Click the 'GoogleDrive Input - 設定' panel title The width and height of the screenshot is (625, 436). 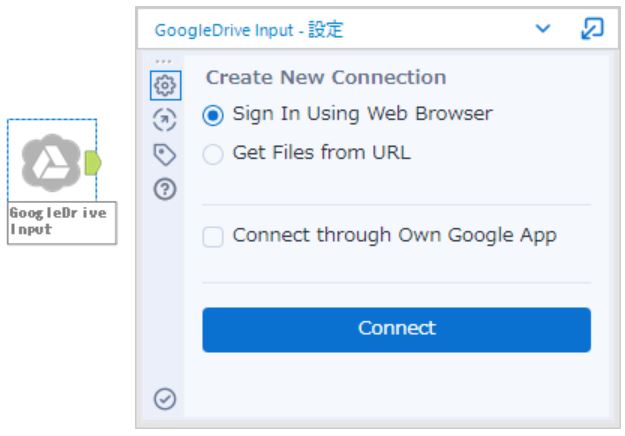click(249, 30)
